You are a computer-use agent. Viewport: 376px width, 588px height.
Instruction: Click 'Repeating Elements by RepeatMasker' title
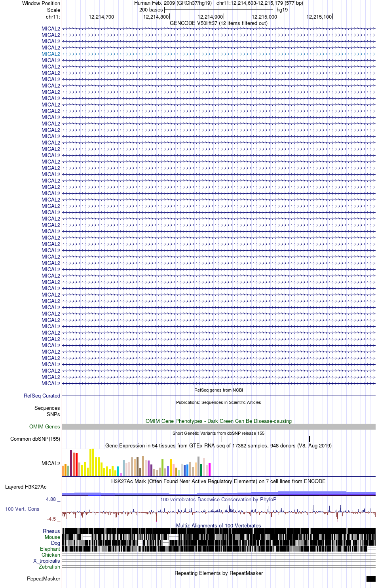pyautogui.click(x=218, y=573)
